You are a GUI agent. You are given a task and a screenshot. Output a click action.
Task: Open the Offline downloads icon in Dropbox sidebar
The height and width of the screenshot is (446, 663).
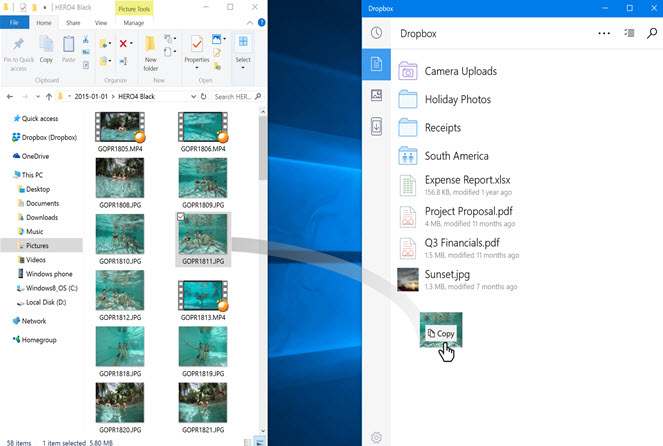click(x=376, y=126)
